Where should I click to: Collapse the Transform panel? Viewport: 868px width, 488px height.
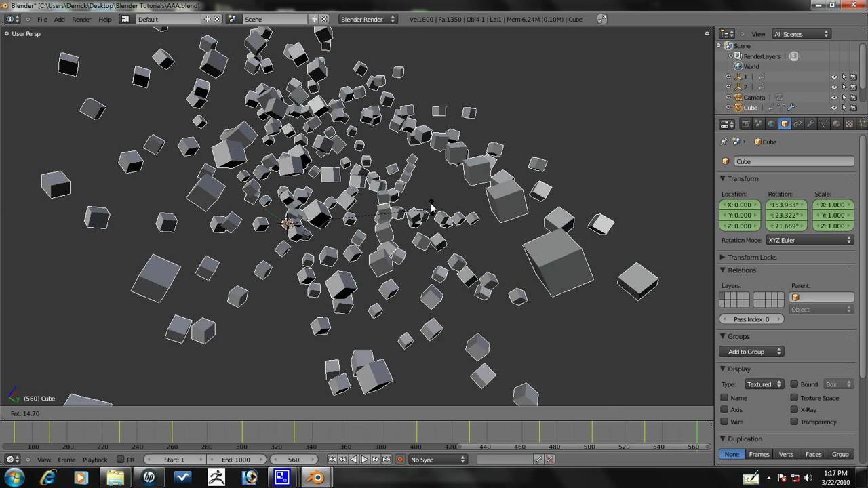point(723,179)
